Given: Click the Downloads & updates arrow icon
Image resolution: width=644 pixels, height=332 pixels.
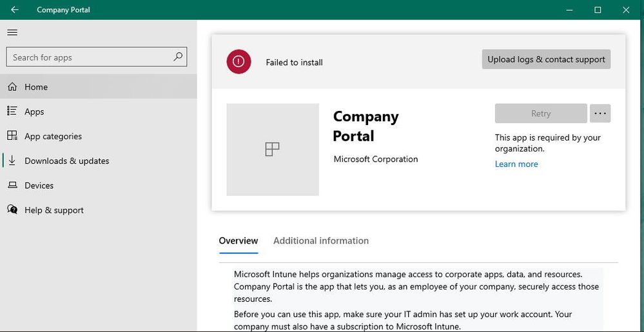Looking at the screenshot, I should (12, 161).
